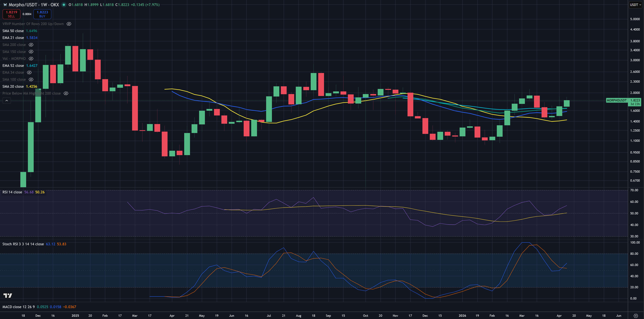Click the MORPHOUSDT price label on axis
Viewport: 644px width, 319px height.
click(x=616, y=100)
